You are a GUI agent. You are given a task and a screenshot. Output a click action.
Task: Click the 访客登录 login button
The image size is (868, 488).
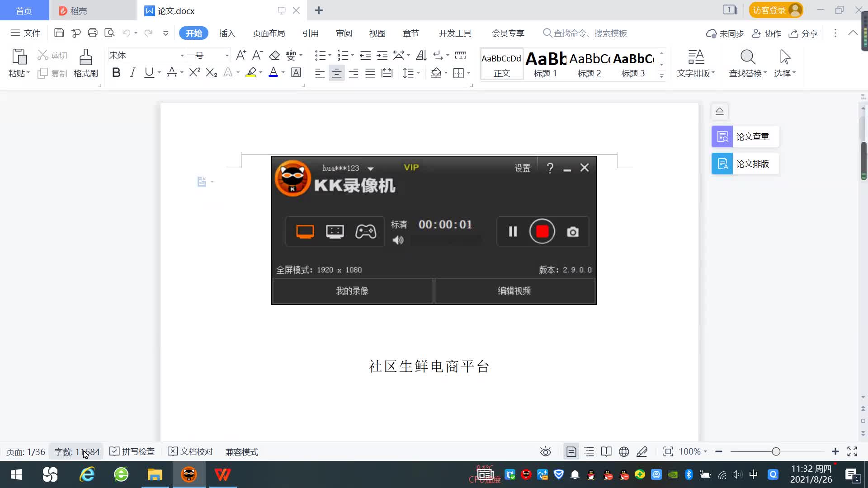776,10
